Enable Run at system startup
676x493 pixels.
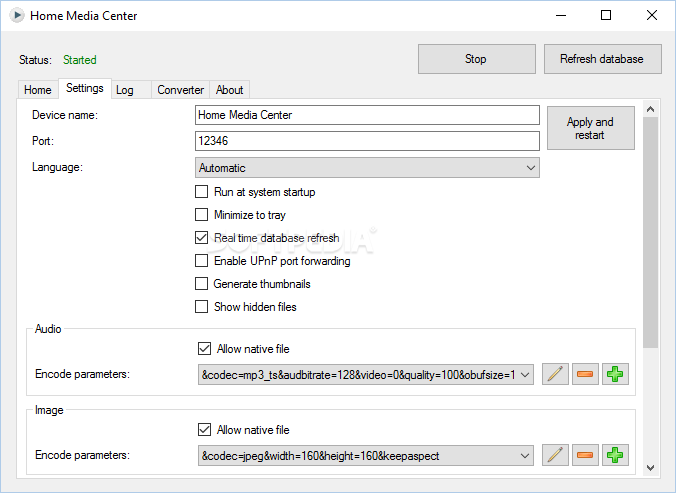[202, 192]
